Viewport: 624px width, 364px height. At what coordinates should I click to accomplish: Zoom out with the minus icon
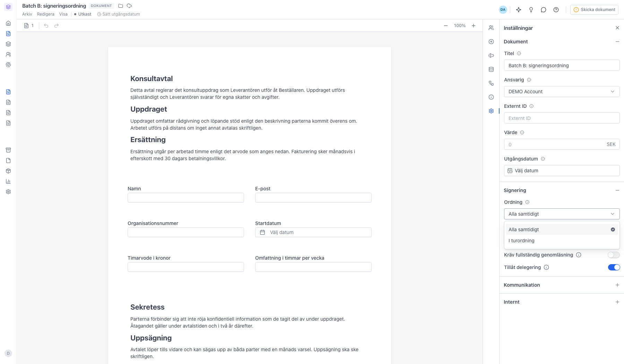point(446,26)
